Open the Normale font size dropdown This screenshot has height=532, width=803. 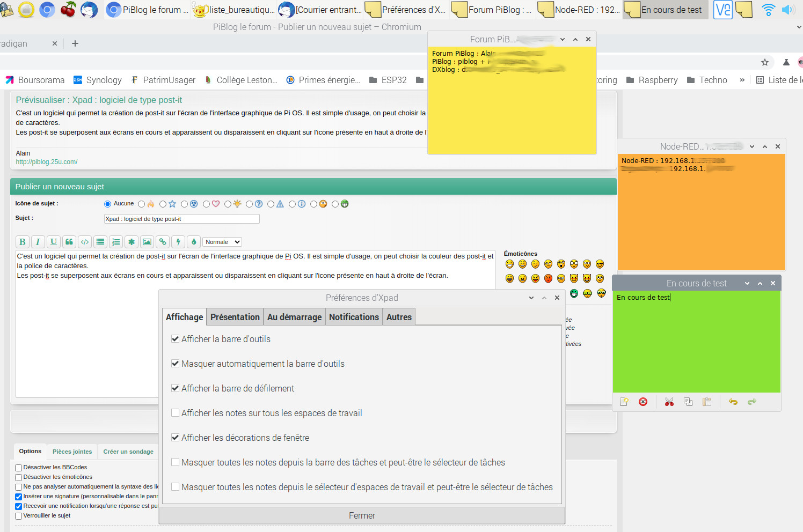click(222, 242)
